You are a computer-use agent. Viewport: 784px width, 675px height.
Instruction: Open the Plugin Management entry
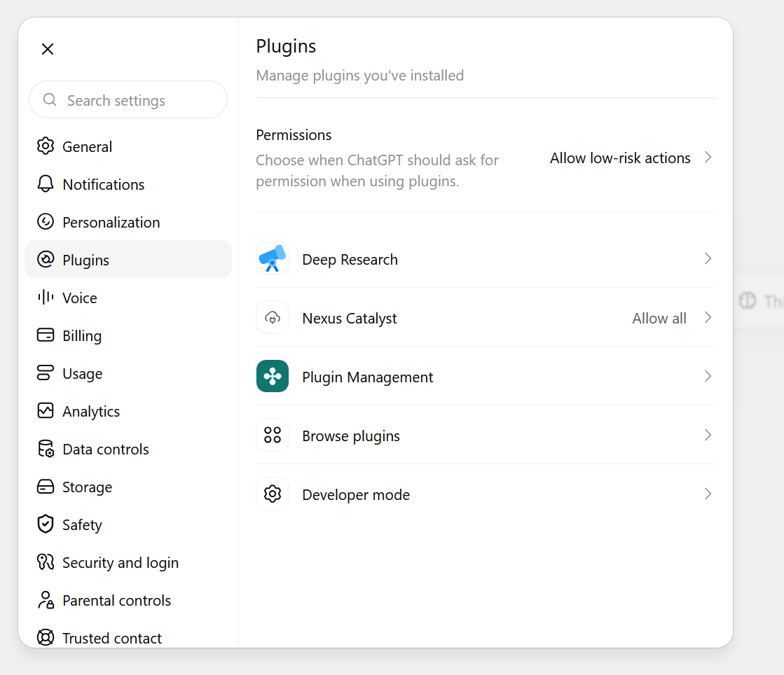click(486, 376)
